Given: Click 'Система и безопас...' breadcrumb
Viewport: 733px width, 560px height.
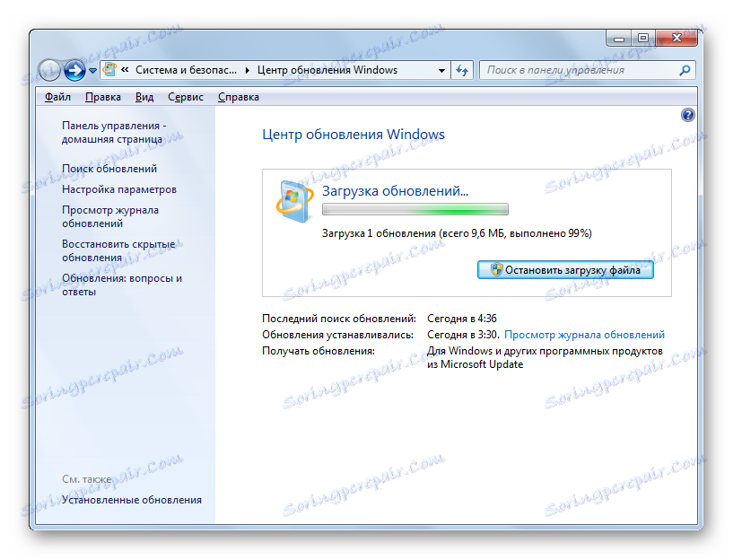Looking at the screenshot, I should 186,70.
